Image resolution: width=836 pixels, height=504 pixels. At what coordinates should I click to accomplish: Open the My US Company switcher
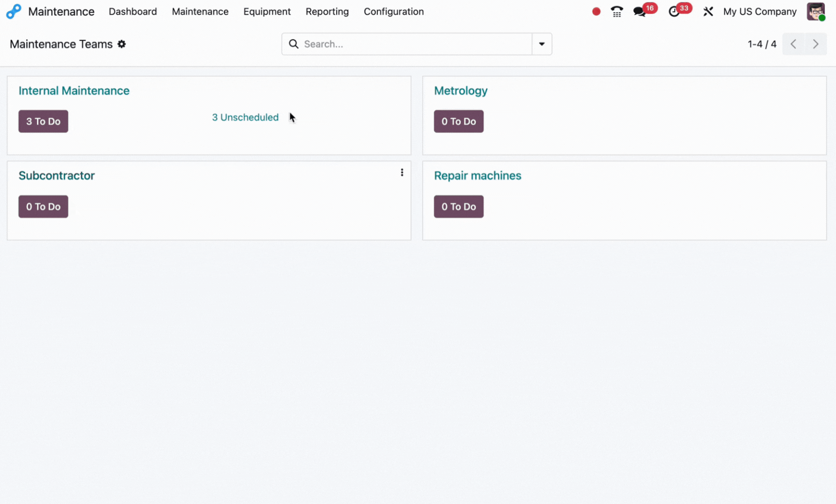tap(759, 12)
